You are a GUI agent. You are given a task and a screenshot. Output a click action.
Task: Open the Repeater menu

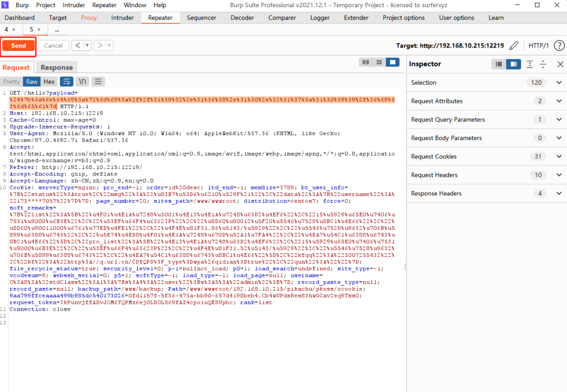click(x=104, y=5)
